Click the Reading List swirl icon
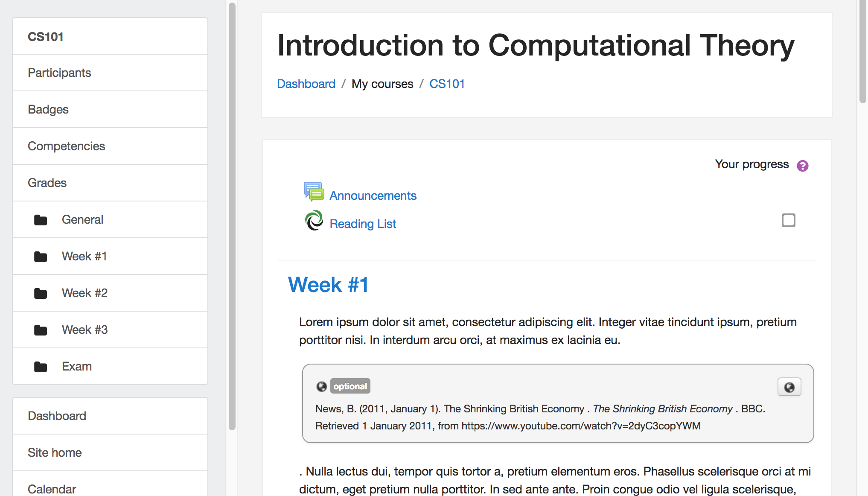Viewport: 868px width, 496px height. [314, 220]
